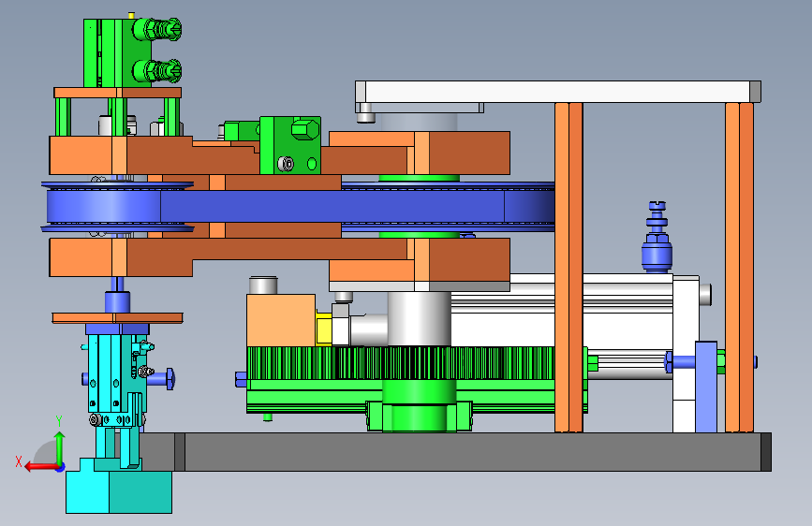The height and width of the screenshot is (526, 812).
Task: Select the blue vertical bracket plate near base
Action: pyautogui.click(x=706, y=387)
